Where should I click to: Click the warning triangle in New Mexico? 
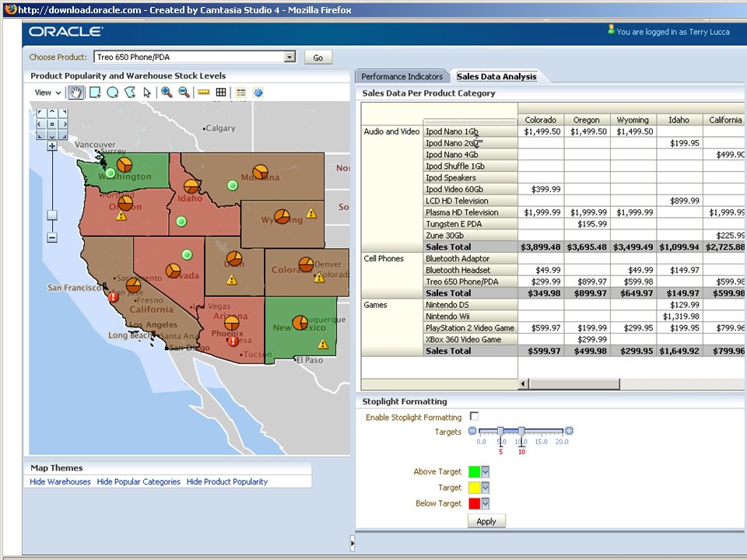pyautogui.click(x=323, y=344)
